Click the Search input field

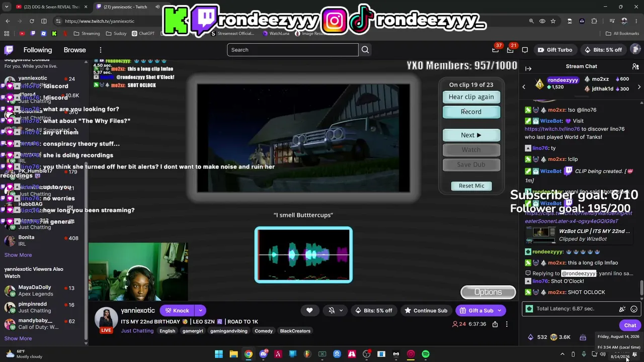pos(292,50)
